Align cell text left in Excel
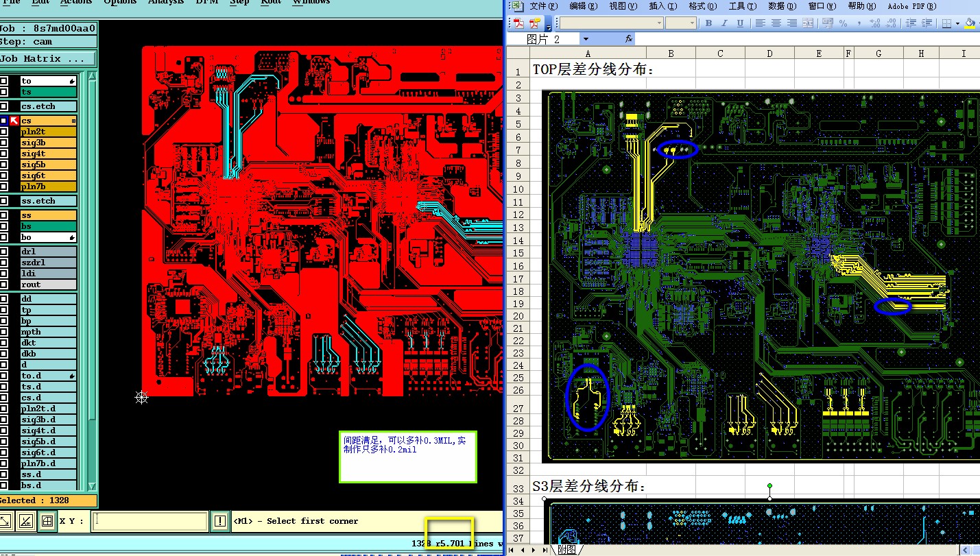This screenshot has height=556, width=980. (761, 23)
